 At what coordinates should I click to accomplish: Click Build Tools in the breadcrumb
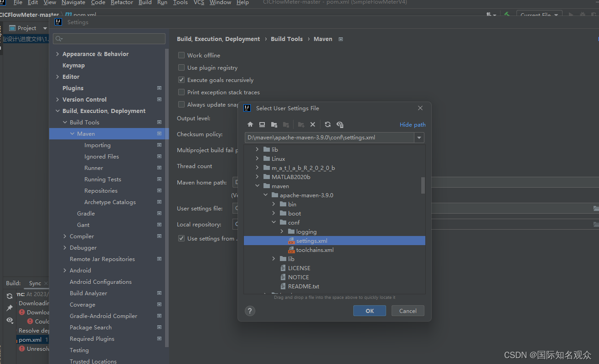click(287, 39)
